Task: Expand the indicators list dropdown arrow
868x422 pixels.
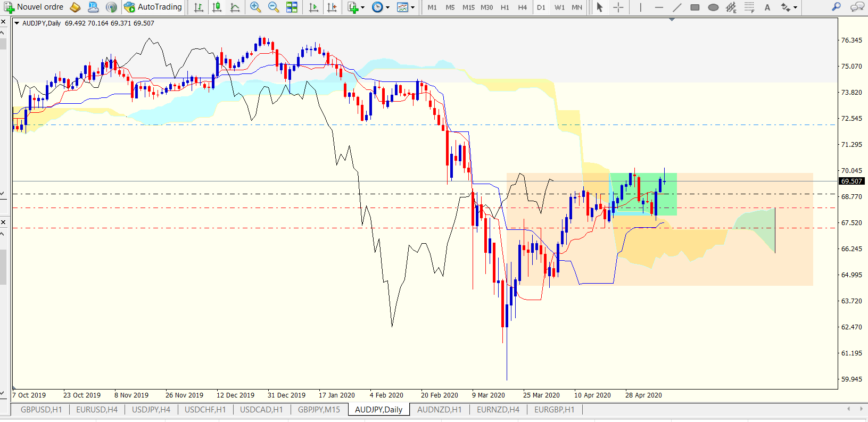Action: pyautogui.click(x=363, y=7)
